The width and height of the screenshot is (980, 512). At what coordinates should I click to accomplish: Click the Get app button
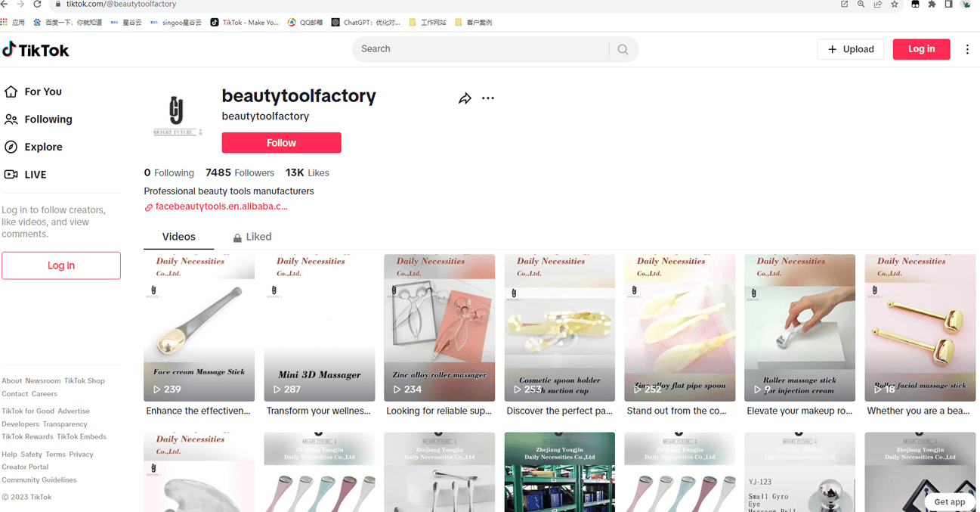click(949, 501)
